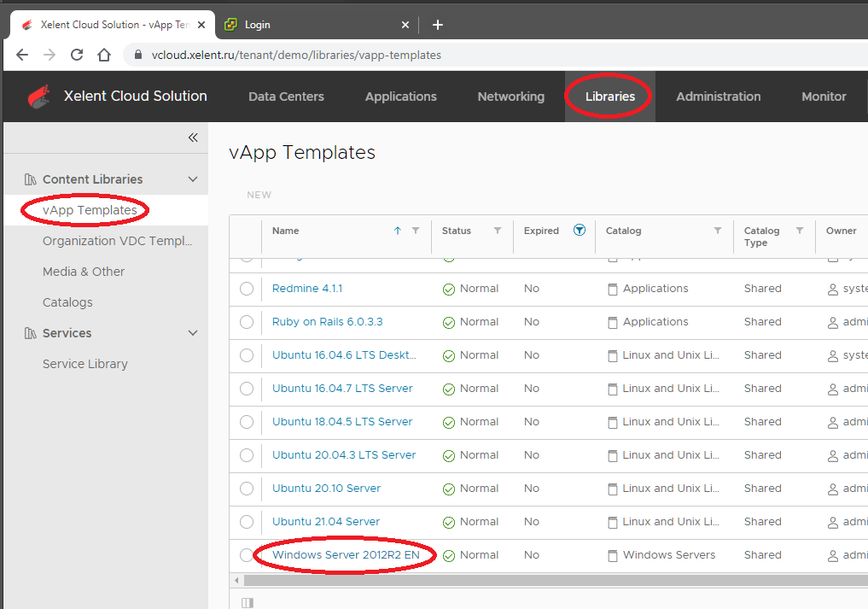
Task: Open Service Library in the sidebar
Action: [85, 364]
